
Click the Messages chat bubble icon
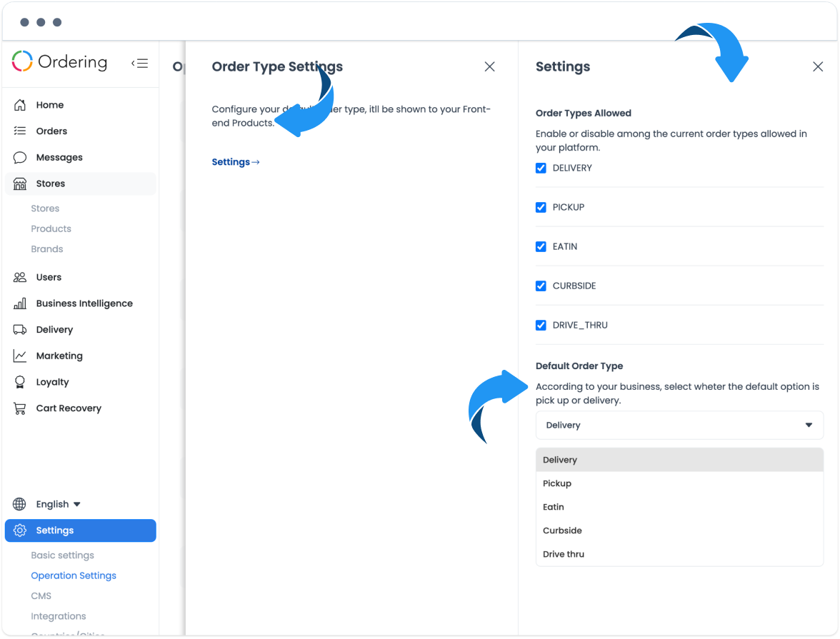20,158
